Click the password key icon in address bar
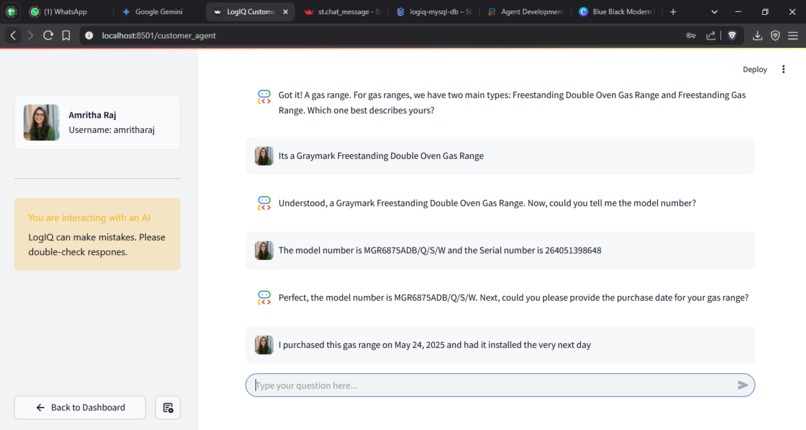Image resolution: width=806 pixels, height=430 pixels. pos(691,35)
